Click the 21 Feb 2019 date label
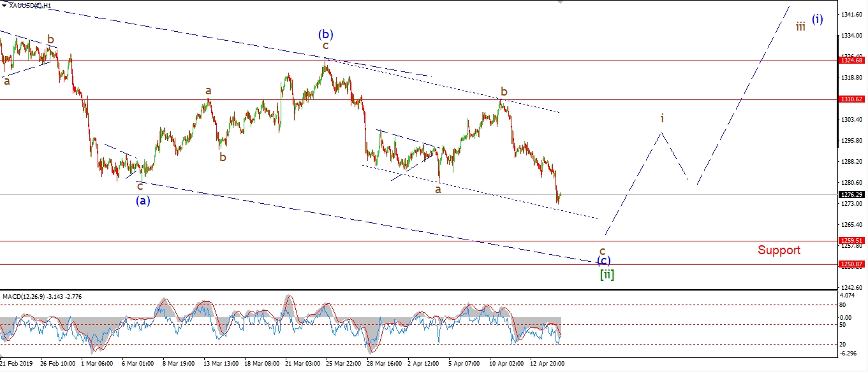This screenshot has width=868, height=372. pyautogui.click(x=15, y=363)
